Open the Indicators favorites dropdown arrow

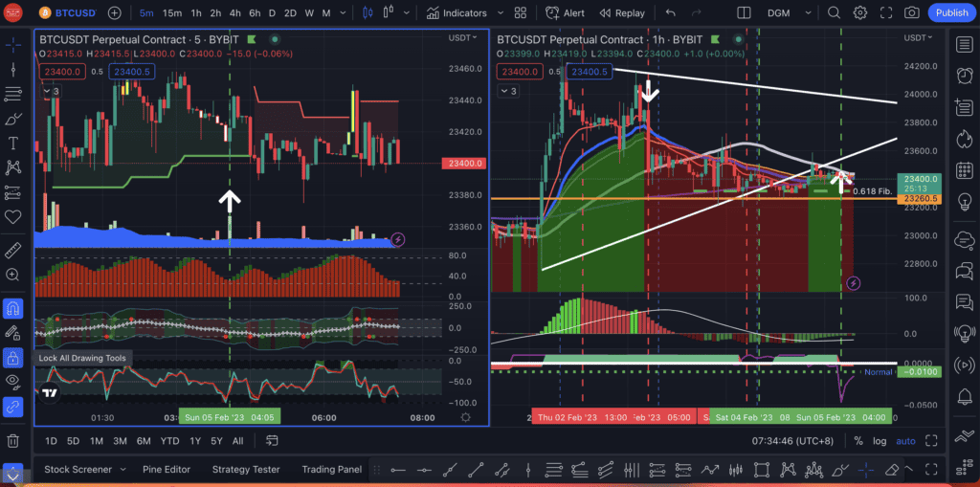click(500, 12)
